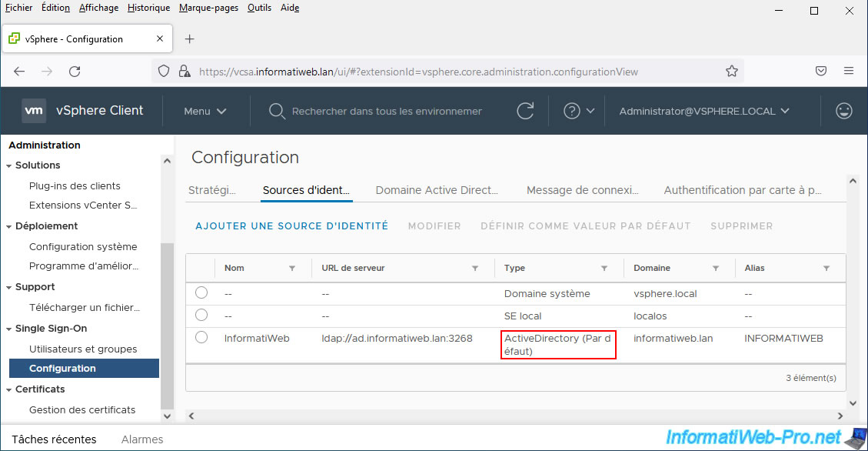Click the search all environments field
This screenshot has height=451, width=868.
coord(387,112)
